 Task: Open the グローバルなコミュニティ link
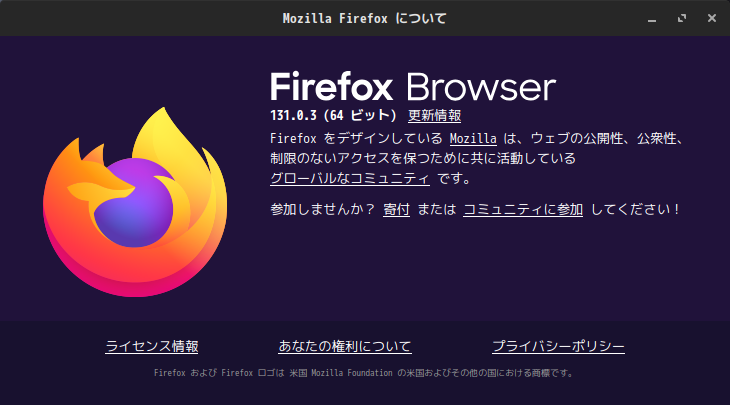[350, 178]
